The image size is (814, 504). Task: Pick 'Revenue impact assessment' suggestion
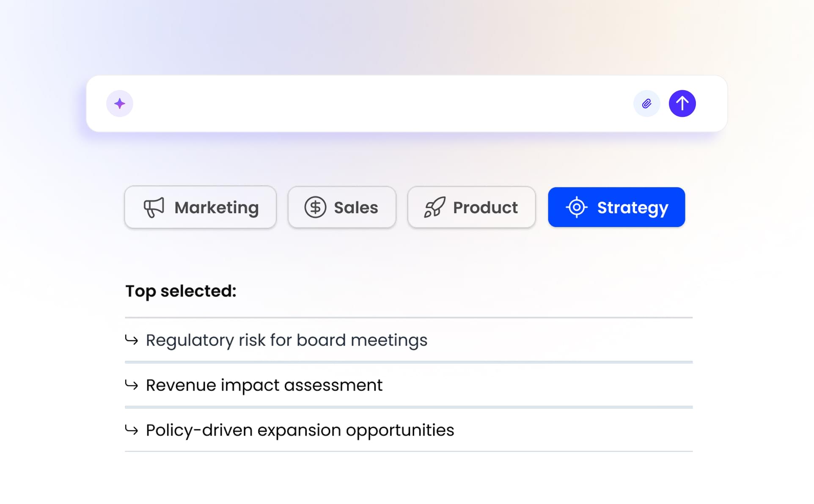coord(264,385)
